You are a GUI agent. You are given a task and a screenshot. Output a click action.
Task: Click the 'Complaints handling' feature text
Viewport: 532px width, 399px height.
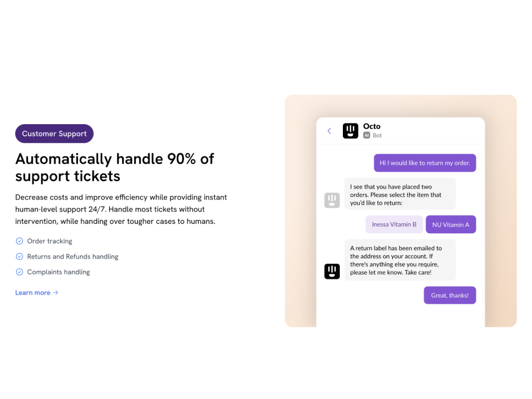(x=58, y=272)
